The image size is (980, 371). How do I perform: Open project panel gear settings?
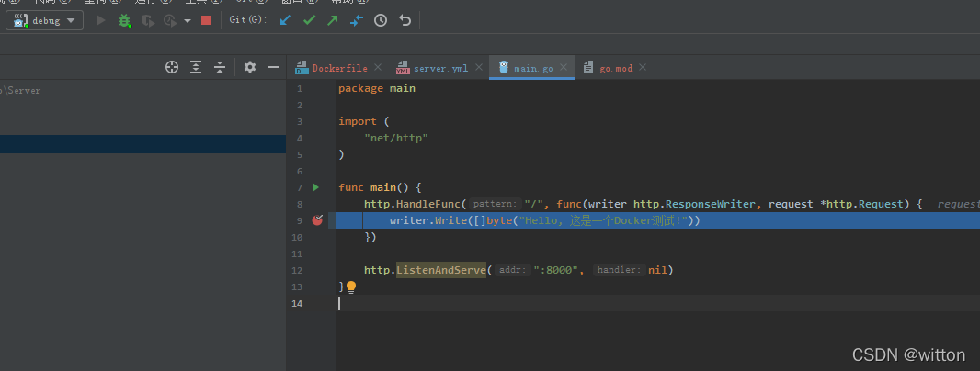click(x=250, y=67)
